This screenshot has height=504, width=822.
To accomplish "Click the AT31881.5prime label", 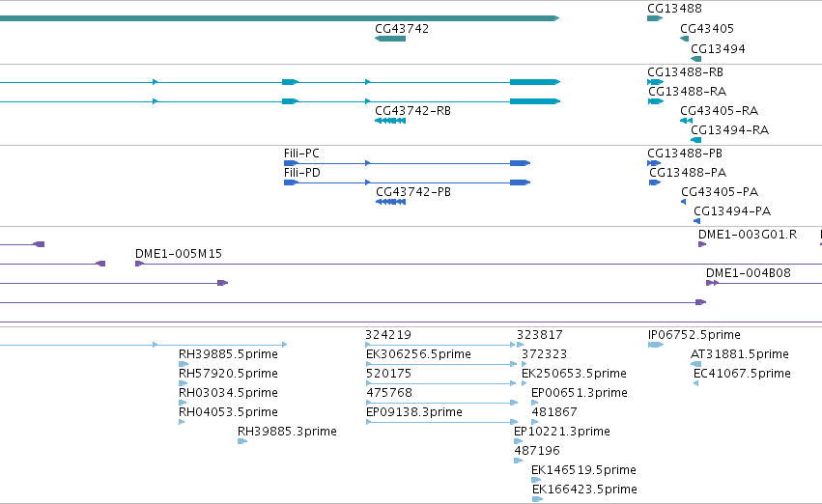I will [739, 354].
